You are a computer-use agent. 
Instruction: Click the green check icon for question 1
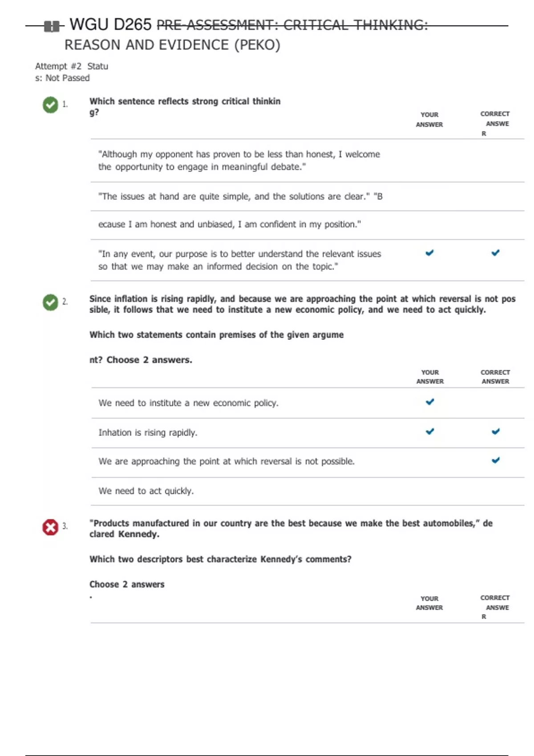coord(50,105)
